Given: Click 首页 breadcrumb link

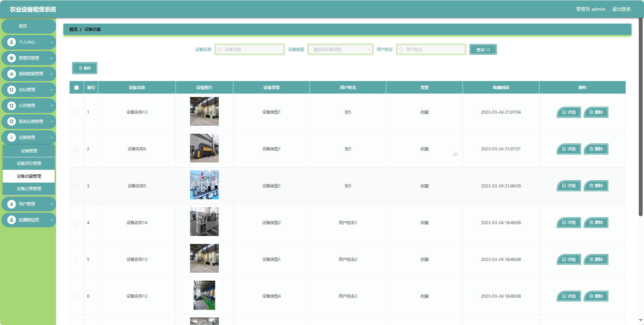Looking at the screenshot, I should (73, 29).
